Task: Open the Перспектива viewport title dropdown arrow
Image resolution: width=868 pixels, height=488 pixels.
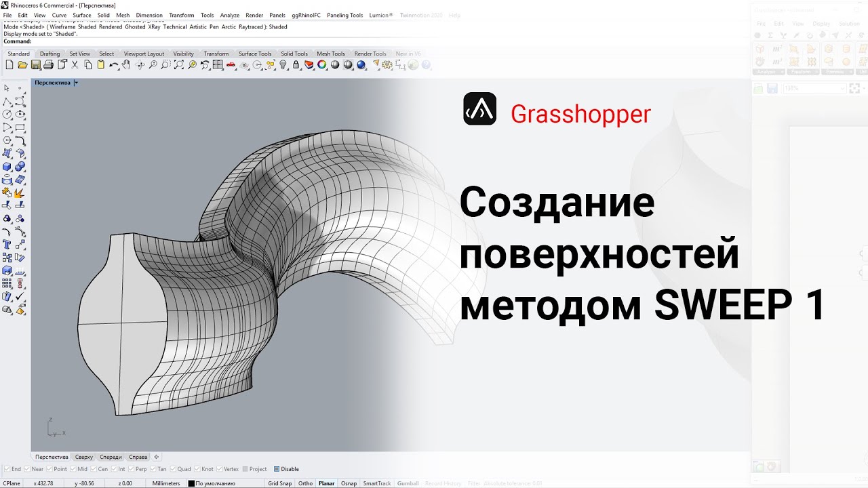Action: click(x=76, y=83)
